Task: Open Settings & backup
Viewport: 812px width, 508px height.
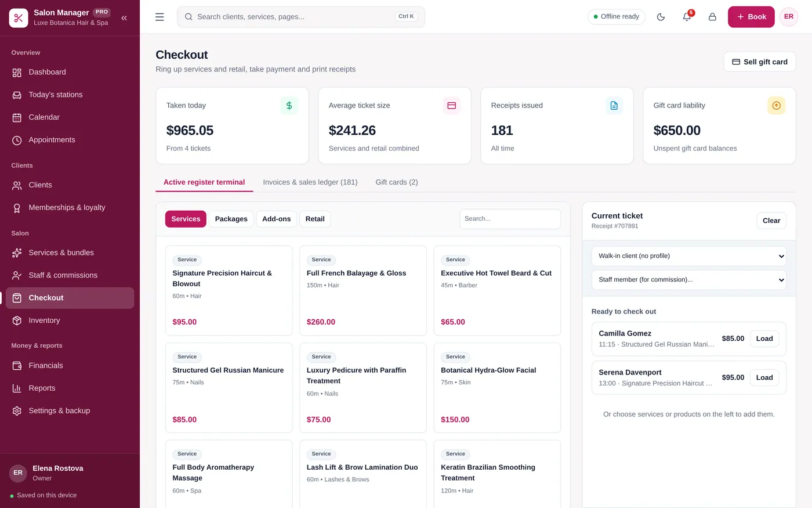Action: click(x=70, y=411)
